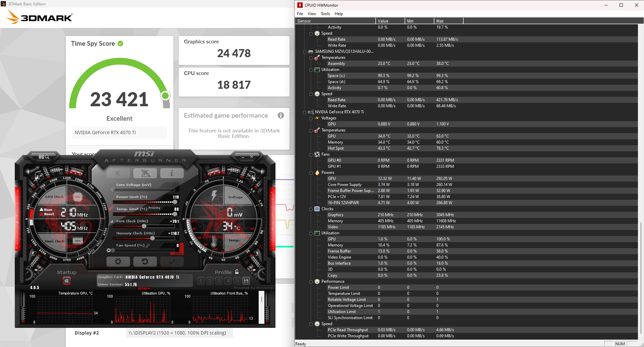Click the Clocks icon in HWMonitor tree

pos(317,209)
